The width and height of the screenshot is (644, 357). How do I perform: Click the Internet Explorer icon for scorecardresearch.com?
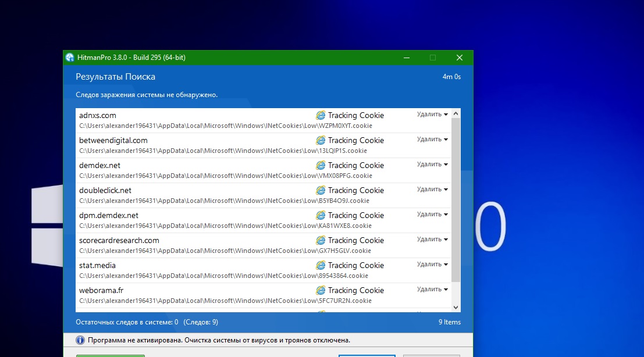pyautogui.click(x=321, y=241)
